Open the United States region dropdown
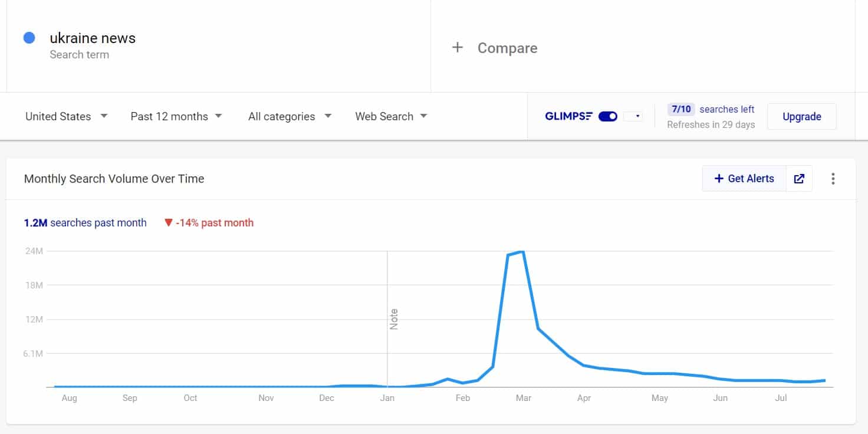The height and width of the screenshot is (434, 868). (x=66, y=116)
